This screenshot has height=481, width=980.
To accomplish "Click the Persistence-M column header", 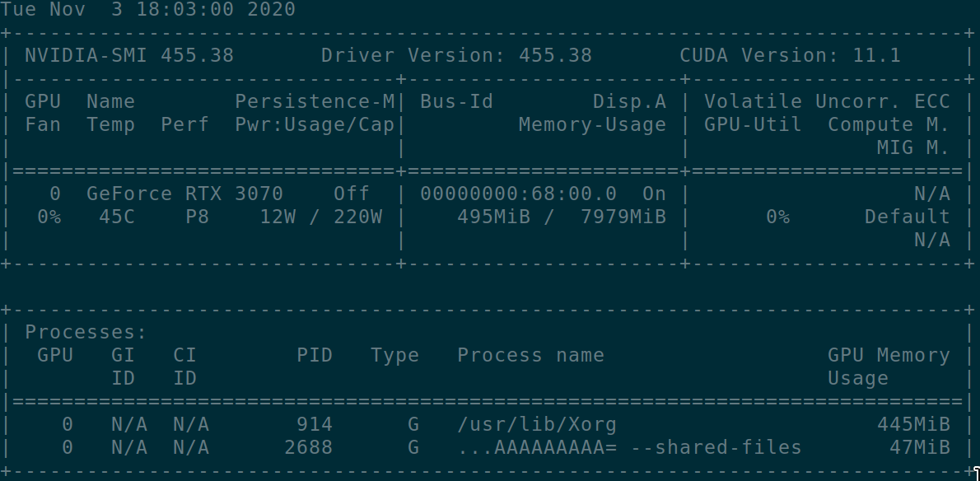I will (x=315, y=101).
